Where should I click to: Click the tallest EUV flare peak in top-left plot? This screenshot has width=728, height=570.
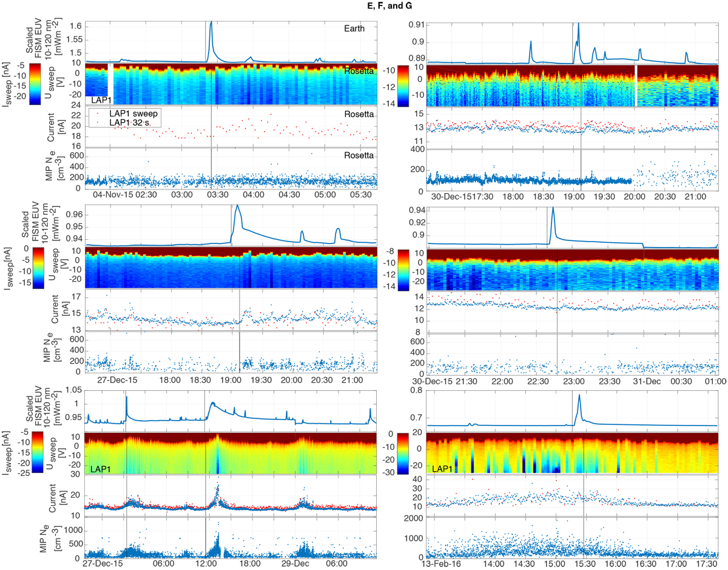[x=211, y=23]
